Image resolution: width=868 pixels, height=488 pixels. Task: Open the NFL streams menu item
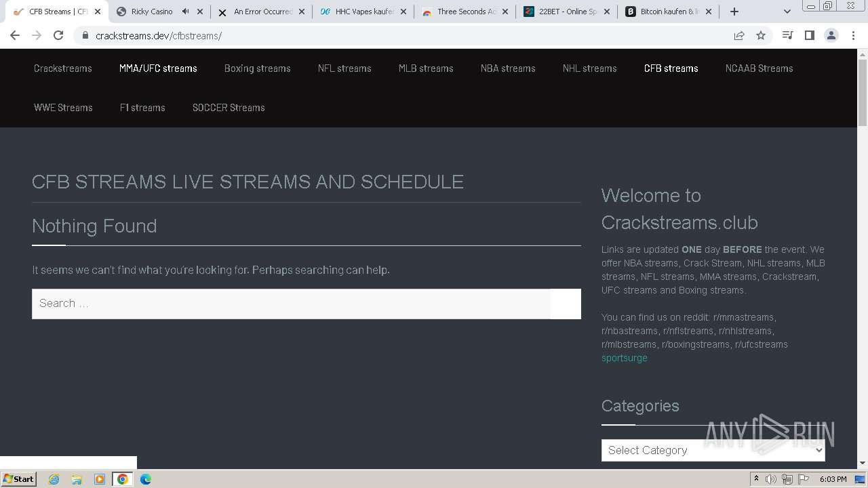coord(344,68)
